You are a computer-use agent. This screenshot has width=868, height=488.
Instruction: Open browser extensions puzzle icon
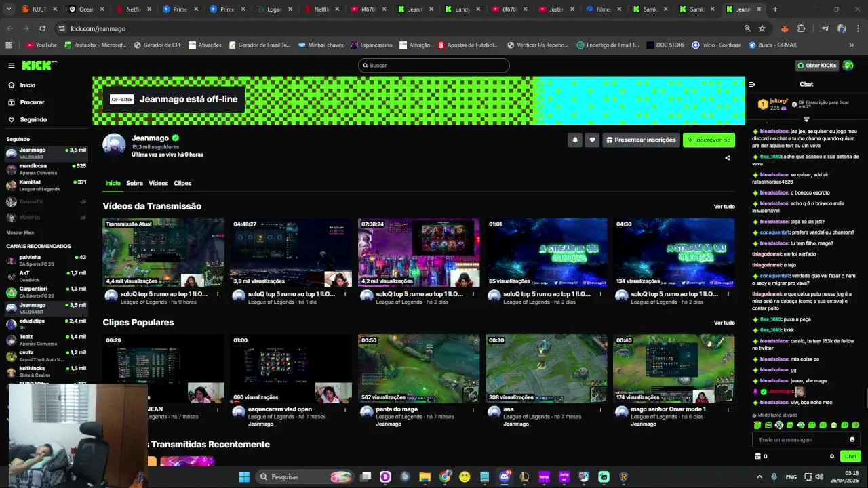coord(802,28)
